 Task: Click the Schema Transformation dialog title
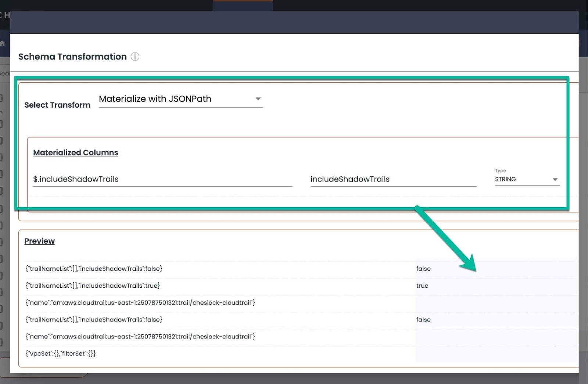pyautogui.click(x=72, y=57)
